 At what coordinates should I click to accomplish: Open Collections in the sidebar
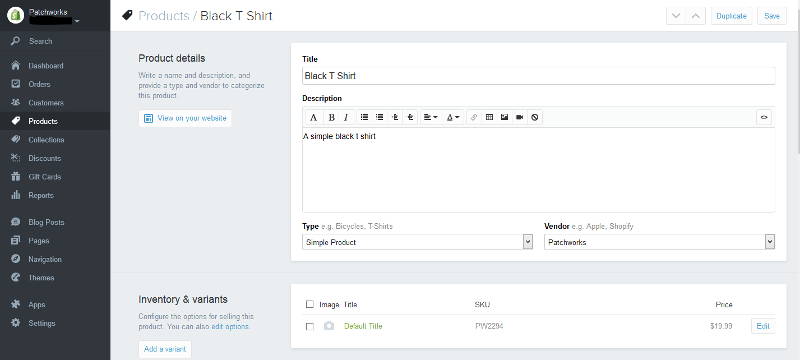click(46, 140)
